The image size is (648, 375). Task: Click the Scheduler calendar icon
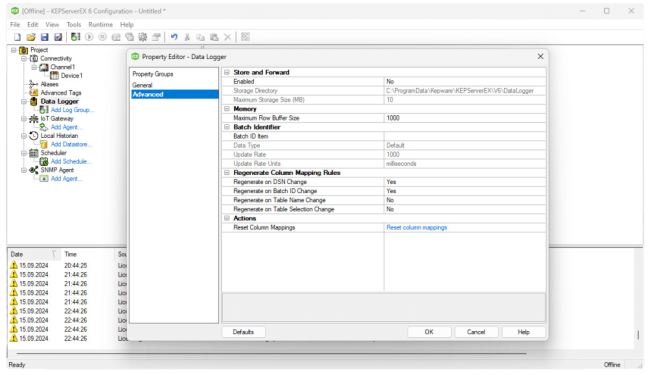(34, 153)
